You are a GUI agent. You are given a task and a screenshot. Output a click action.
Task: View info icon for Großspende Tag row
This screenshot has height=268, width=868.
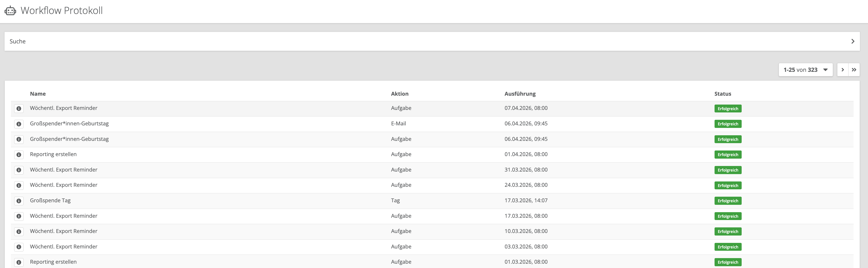point(19,201)
